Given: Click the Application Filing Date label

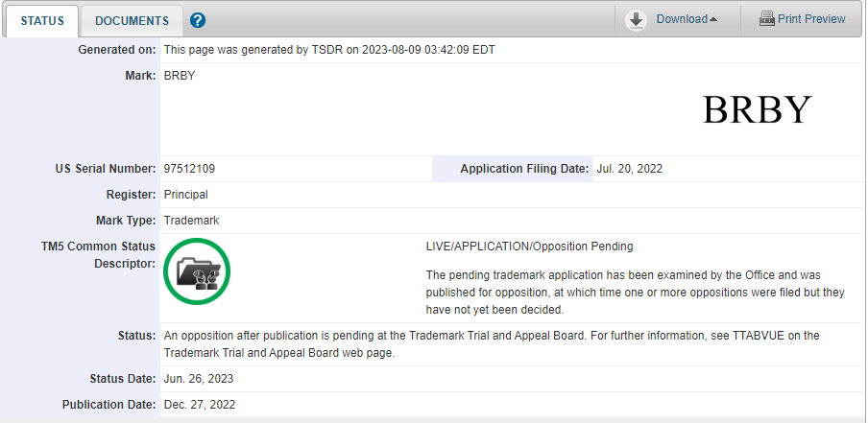Looking at the screenshot, I should click(x=524, y=169).
